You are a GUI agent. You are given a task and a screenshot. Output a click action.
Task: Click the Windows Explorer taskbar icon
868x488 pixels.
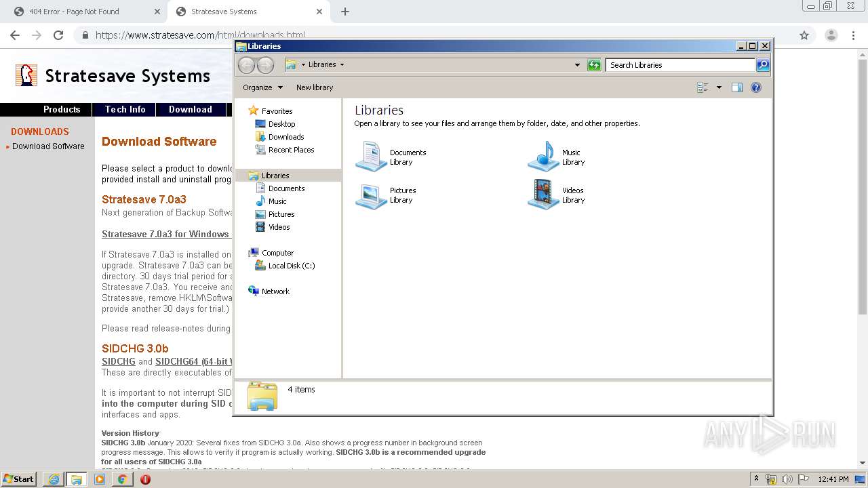77,479
